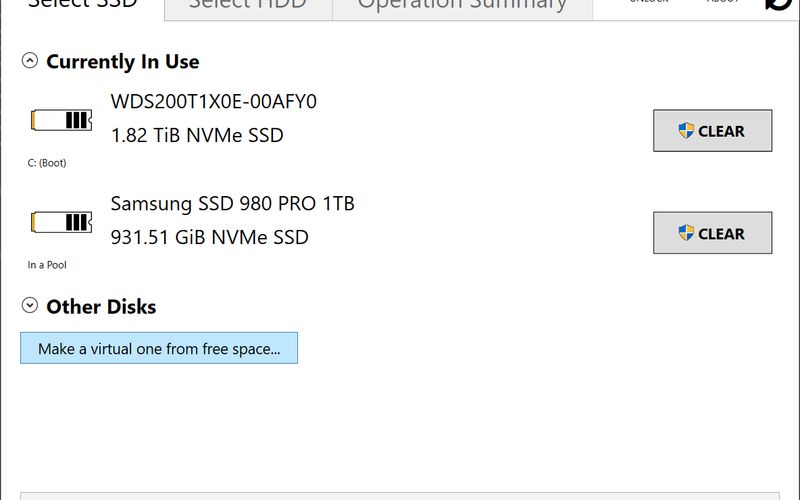Open the About option in the top bar
The image size is (800, 500).
coord(722,3)
